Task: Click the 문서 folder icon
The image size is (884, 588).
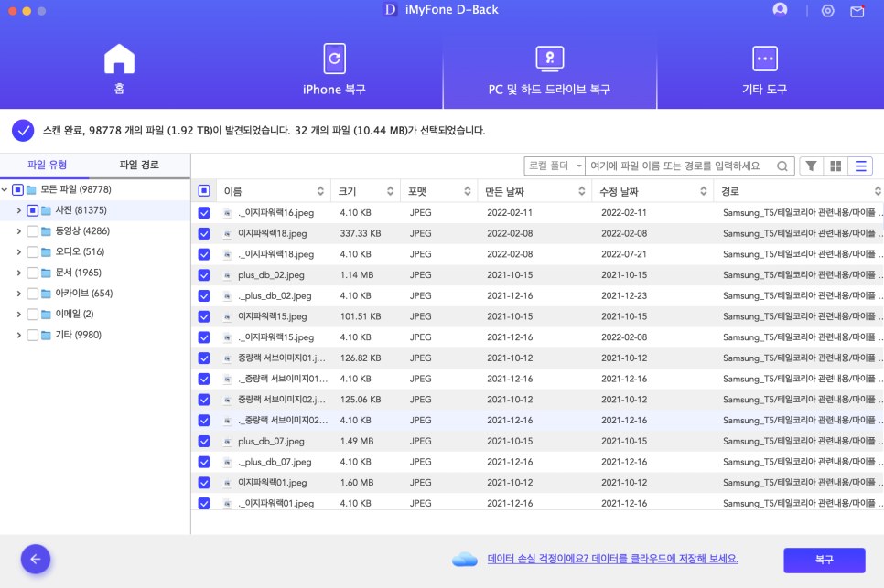Action: click(47, 273)
